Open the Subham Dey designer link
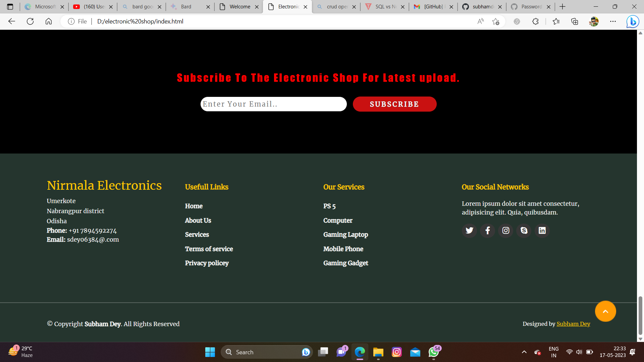This screenshot has width=644, height=362. pyautogui.click(x=574, y=324)
